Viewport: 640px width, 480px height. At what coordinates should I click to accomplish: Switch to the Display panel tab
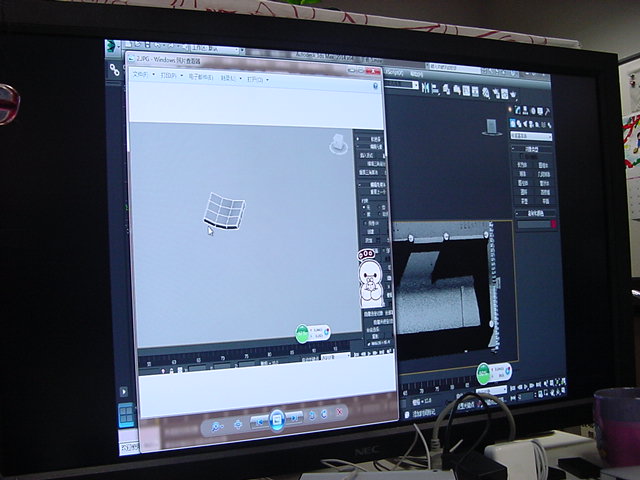(540, 111)
